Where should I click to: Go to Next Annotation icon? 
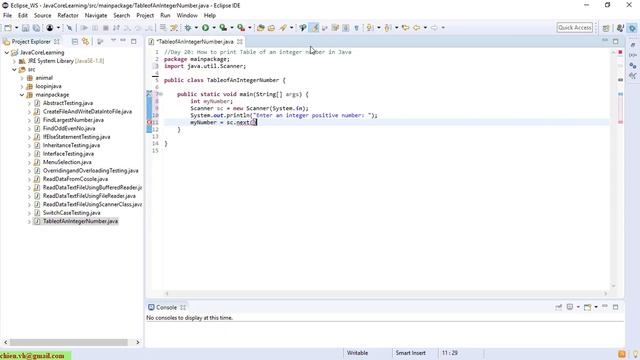370,28
